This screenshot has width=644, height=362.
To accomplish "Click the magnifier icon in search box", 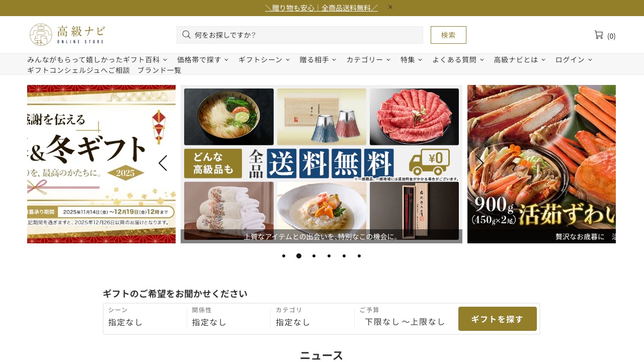I will click(186, 35).
